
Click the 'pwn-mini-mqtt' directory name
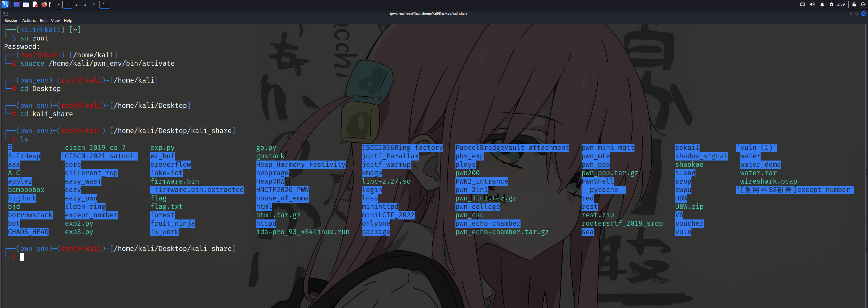point(608,148)
